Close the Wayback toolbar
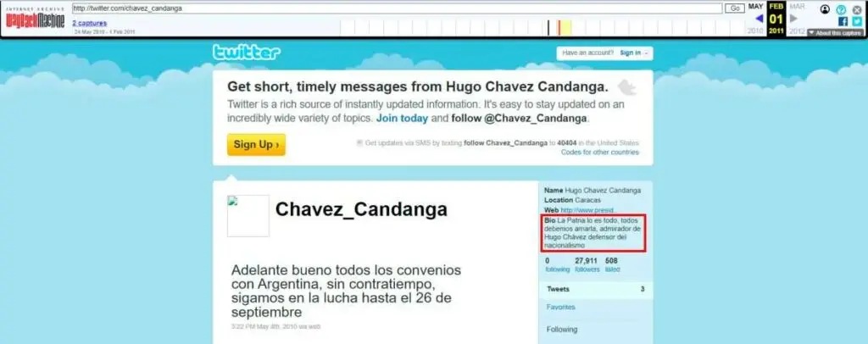 tap(858, 8)
